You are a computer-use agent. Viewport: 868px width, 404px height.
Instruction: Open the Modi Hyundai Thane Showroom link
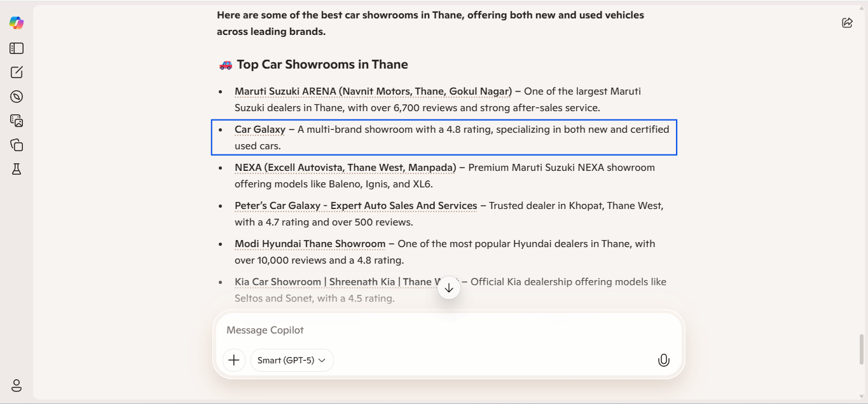click(x=310, y=243)
